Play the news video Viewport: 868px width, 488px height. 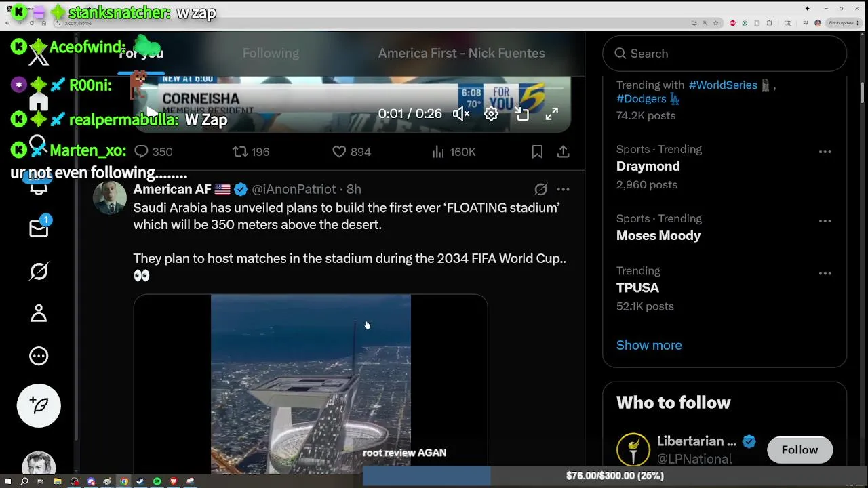pos(152,113)
